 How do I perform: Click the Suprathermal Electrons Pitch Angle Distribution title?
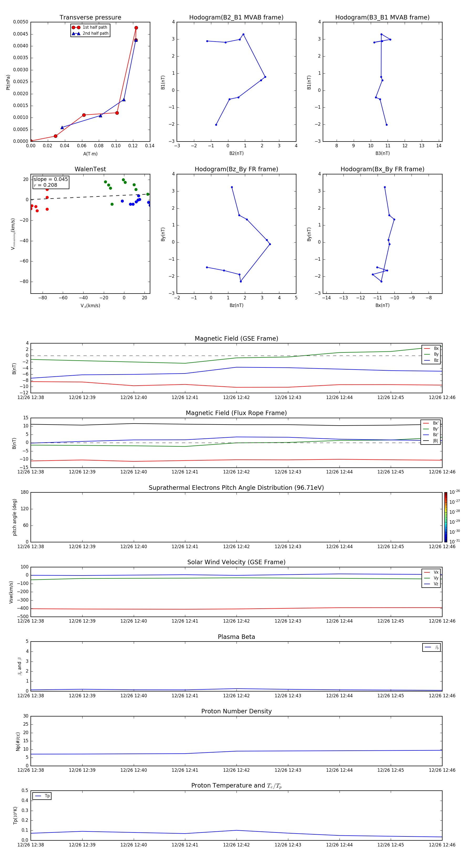pyautogui.click(x=236, y=488)
